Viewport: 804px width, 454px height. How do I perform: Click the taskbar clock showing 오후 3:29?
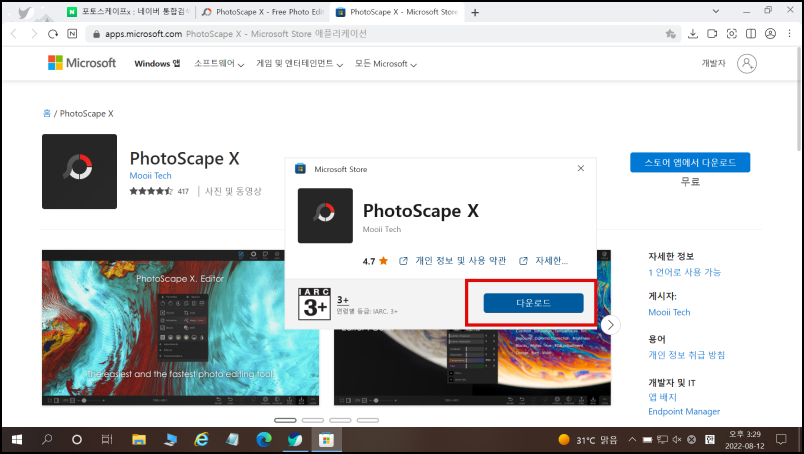click(745, 440)
